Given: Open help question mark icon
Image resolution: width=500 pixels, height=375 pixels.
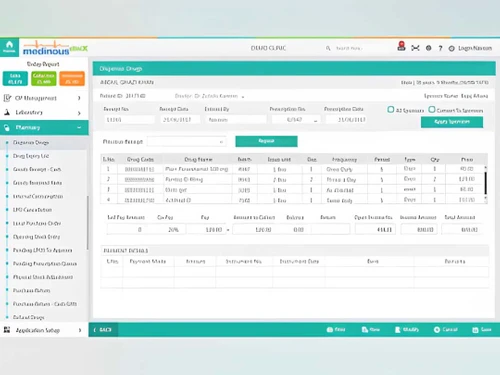Looking at the screenshot, I should [x=440, y=48].
